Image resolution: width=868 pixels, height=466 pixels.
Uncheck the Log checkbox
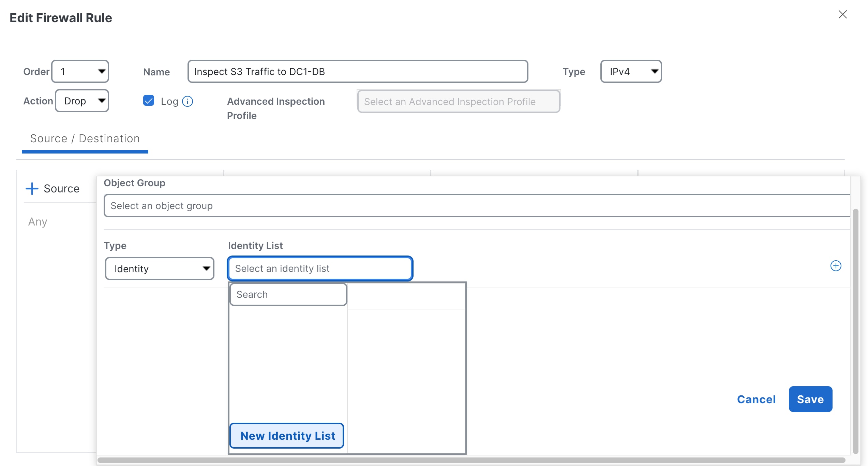pyautogui.click(x=149, y=101)
